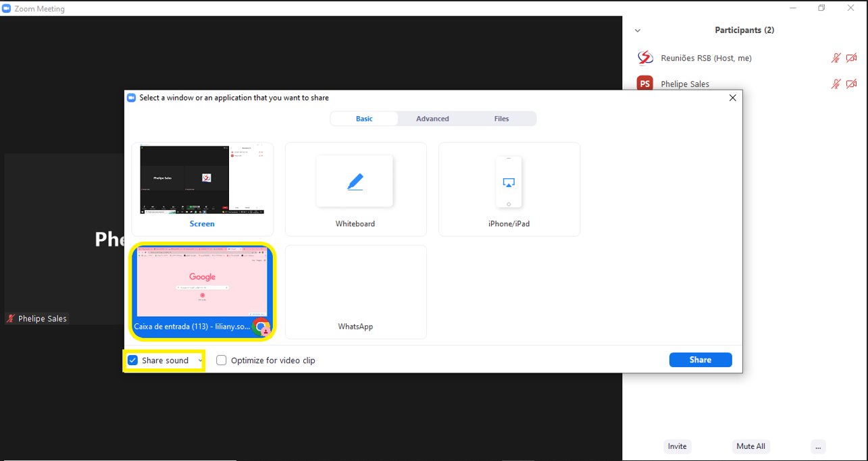Open Share sound dropdown arrow
This screenshot has height=461, width=868.
(x=200, y=360)
